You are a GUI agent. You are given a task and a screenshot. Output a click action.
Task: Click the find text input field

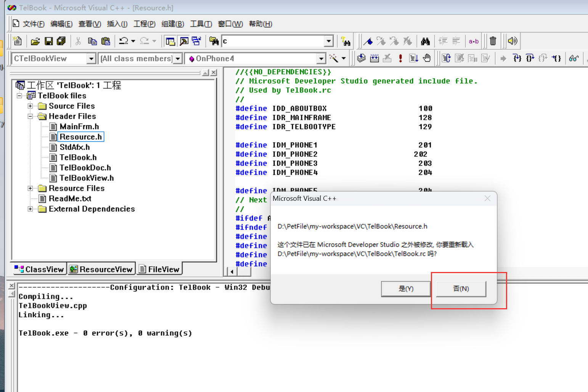tap(273, 41)
